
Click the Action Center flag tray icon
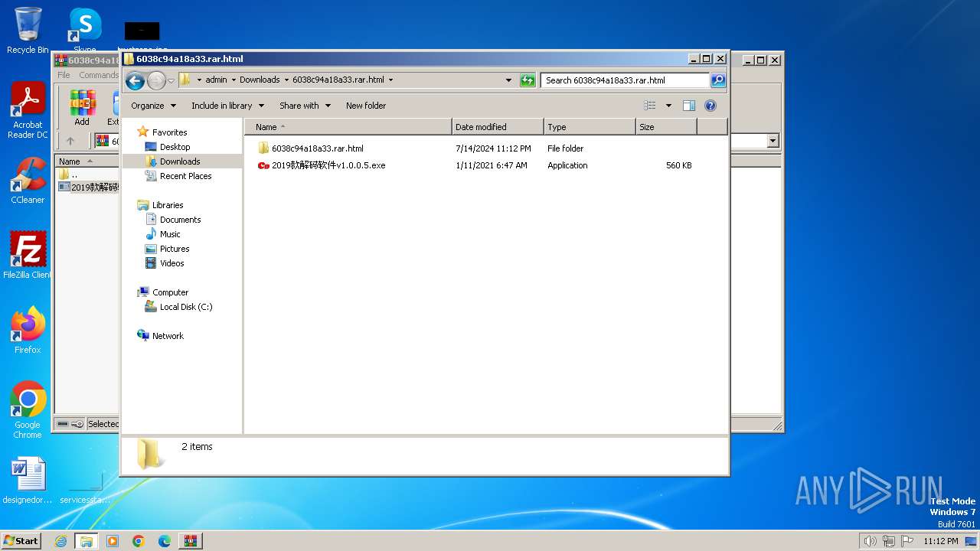pos(906,541)
